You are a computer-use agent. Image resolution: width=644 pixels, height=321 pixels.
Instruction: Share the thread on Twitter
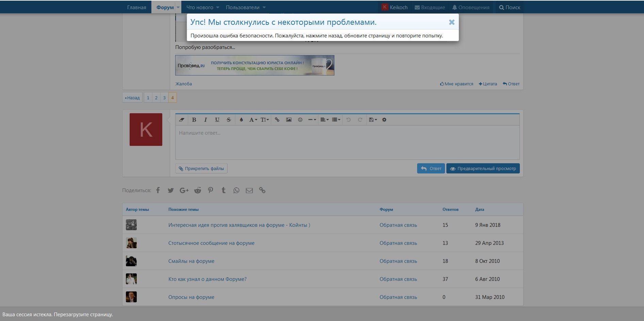[x=171, y=190]
